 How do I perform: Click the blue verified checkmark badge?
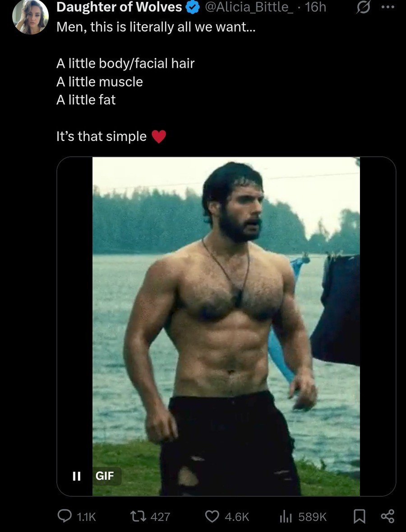193,8
